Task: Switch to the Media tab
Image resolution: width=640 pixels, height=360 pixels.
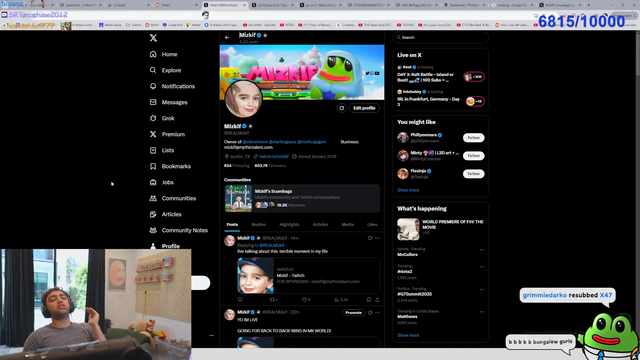Action: click(347, 224)
